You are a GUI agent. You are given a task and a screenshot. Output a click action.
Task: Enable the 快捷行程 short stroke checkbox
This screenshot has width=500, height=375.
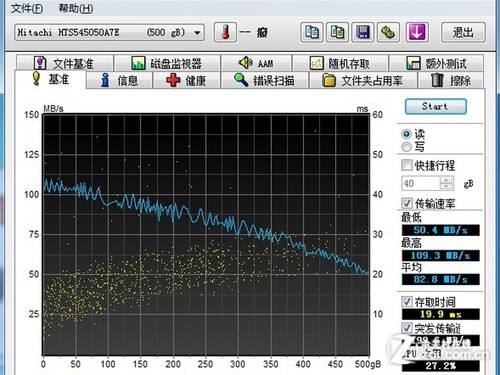[x=407, y=165]
